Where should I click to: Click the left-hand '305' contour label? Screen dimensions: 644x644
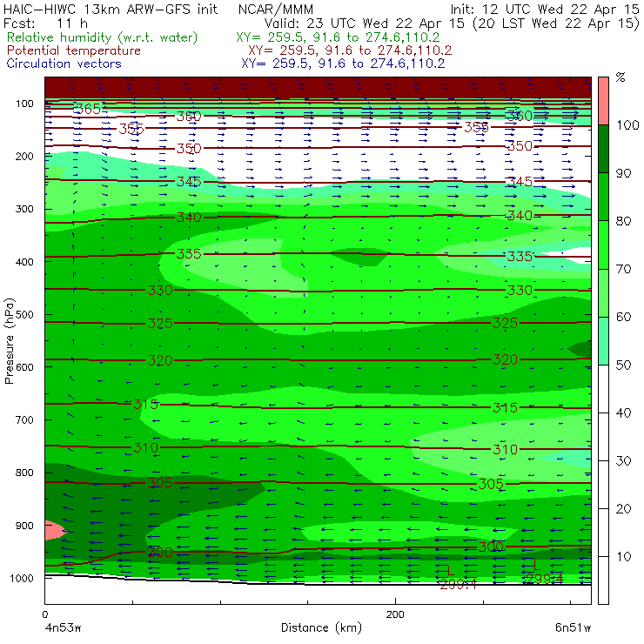[x=160, y=483]
